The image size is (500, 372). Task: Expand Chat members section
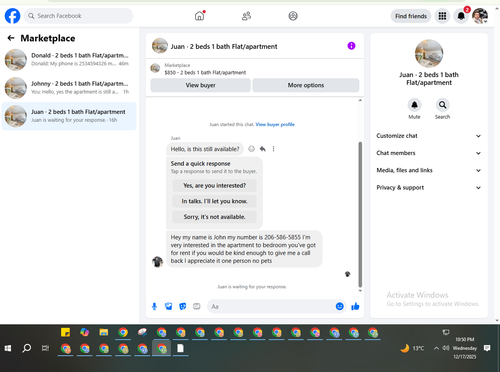tap(429, 153)
